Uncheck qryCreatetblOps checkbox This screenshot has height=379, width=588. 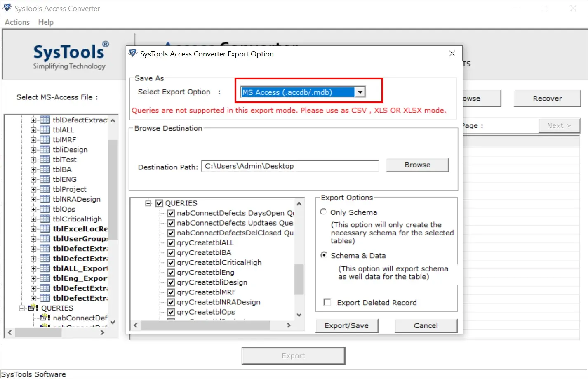(171, 312)
